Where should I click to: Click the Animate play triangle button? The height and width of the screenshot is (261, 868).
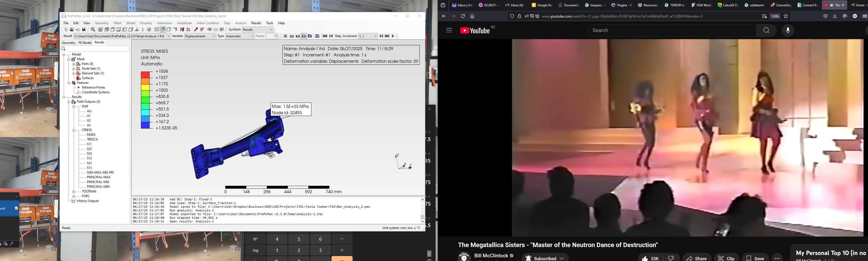point(393,36)
